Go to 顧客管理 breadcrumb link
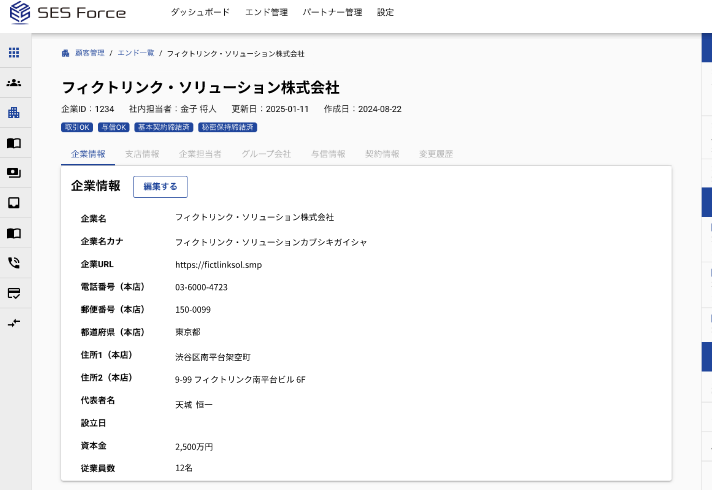The image size is (712, 490). coord(90,53)
